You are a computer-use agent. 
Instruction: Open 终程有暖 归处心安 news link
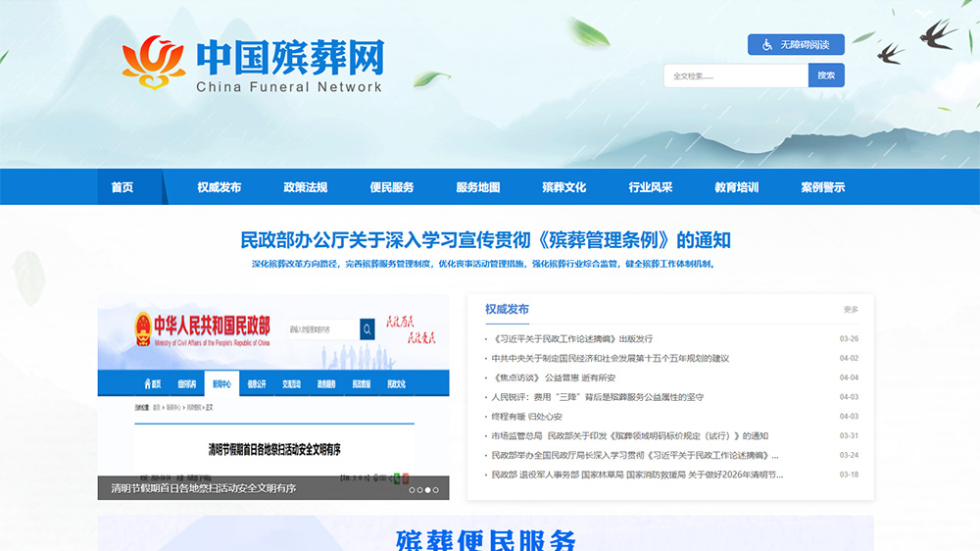pyautogui.click(x=526, y=417)
